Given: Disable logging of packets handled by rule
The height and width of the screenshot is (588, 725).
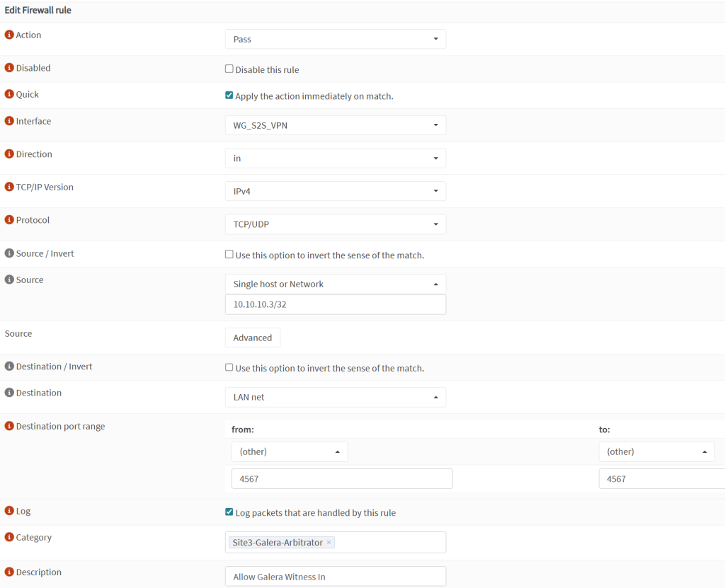Looking at the screenshot, I should [229, 511].
